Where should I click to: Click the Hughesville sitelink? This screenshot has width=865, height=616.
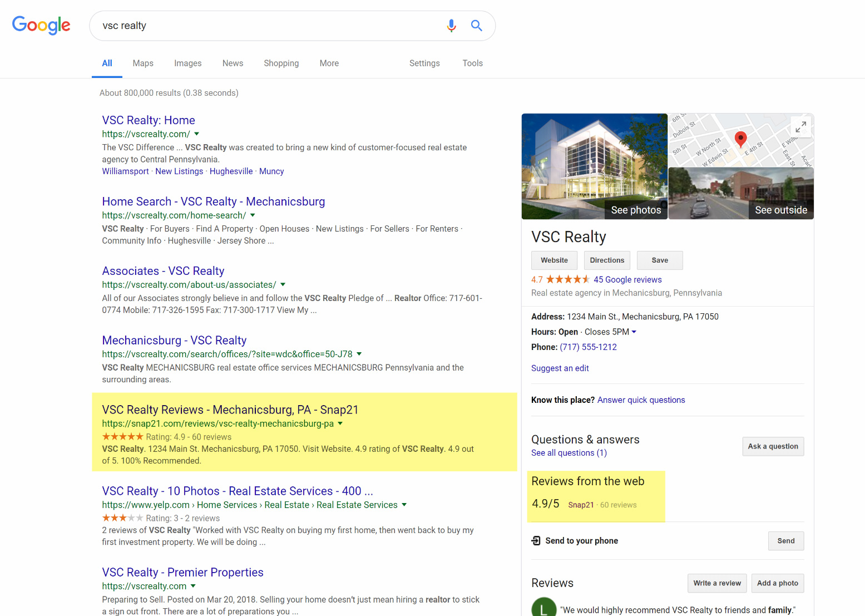(231, 171)
